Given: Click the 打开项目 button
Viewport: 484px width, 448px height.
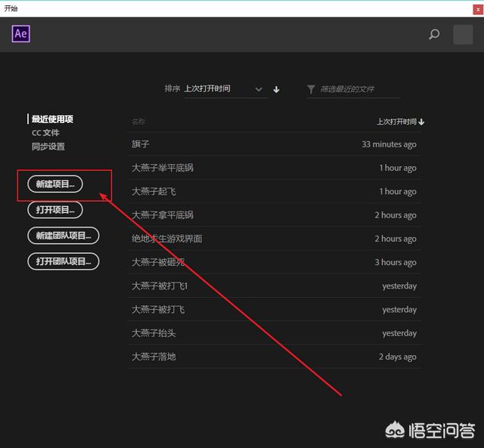Looking at the screenshot, I should pos(55,209).
